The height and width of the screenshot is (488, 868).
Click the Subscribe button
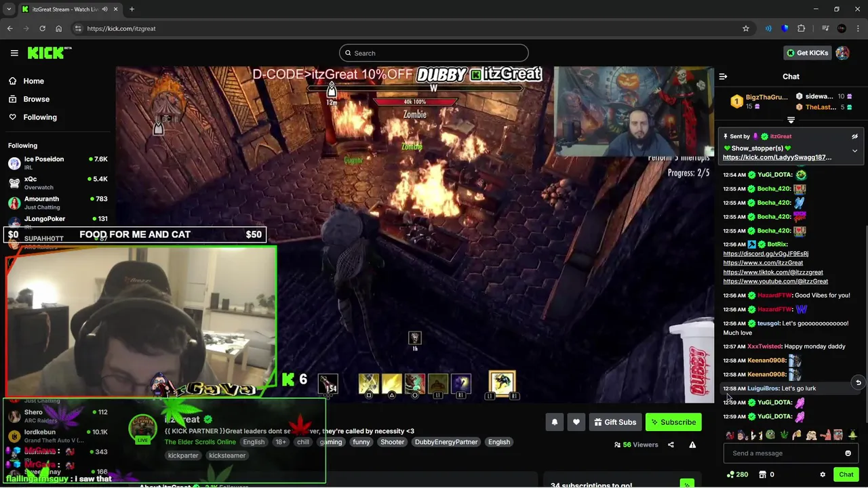673,422
